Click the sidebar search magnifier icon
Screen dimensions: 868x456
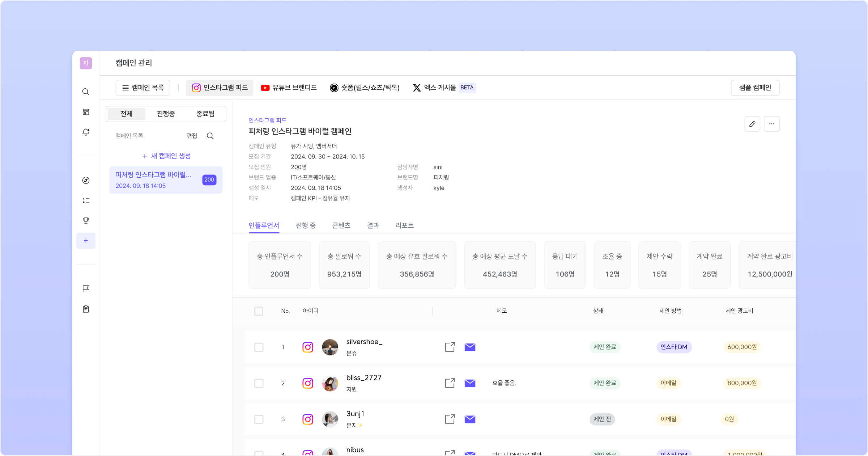click(86, 92)
